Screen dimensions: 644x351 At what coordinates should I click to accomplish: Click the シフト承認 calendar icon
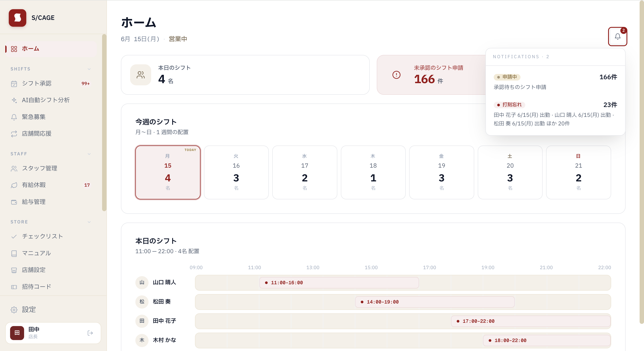14,84
